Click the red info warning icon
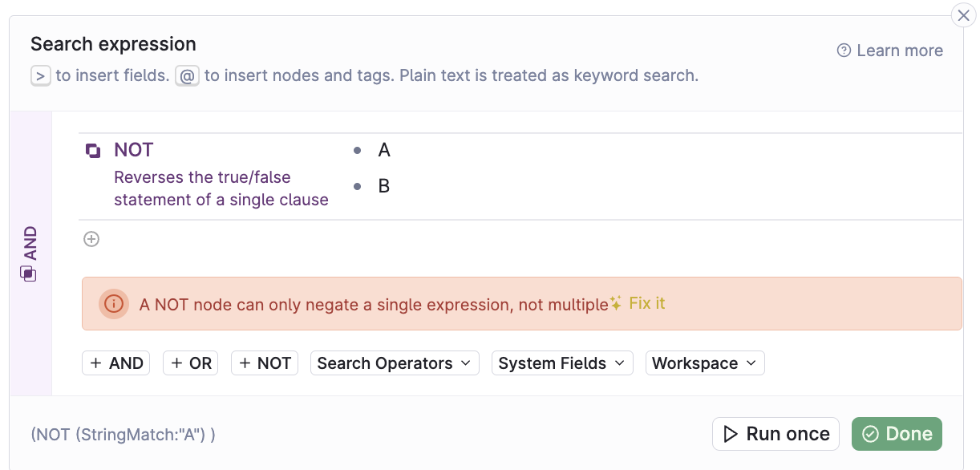 tap(114, 304)
